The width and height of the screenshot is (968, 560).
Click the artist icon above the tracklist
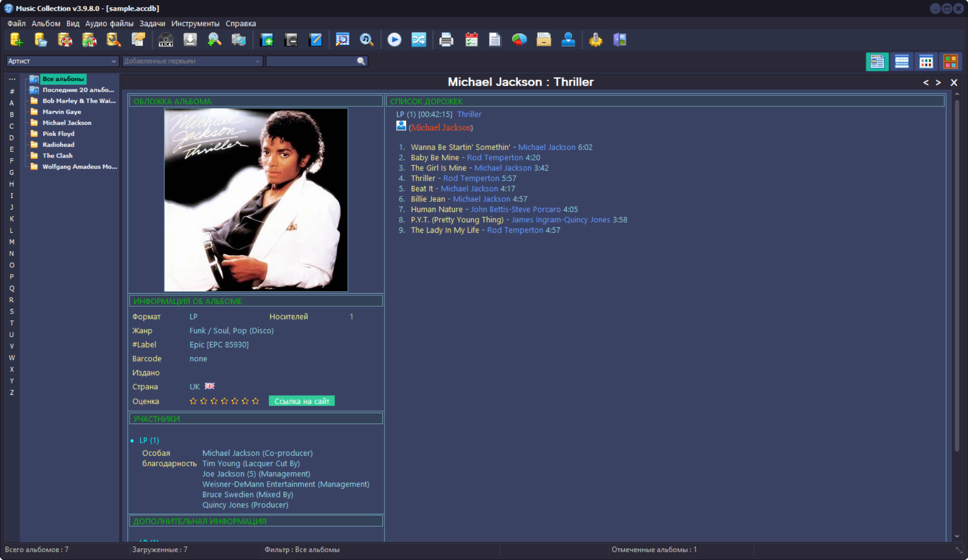point(401,126)
